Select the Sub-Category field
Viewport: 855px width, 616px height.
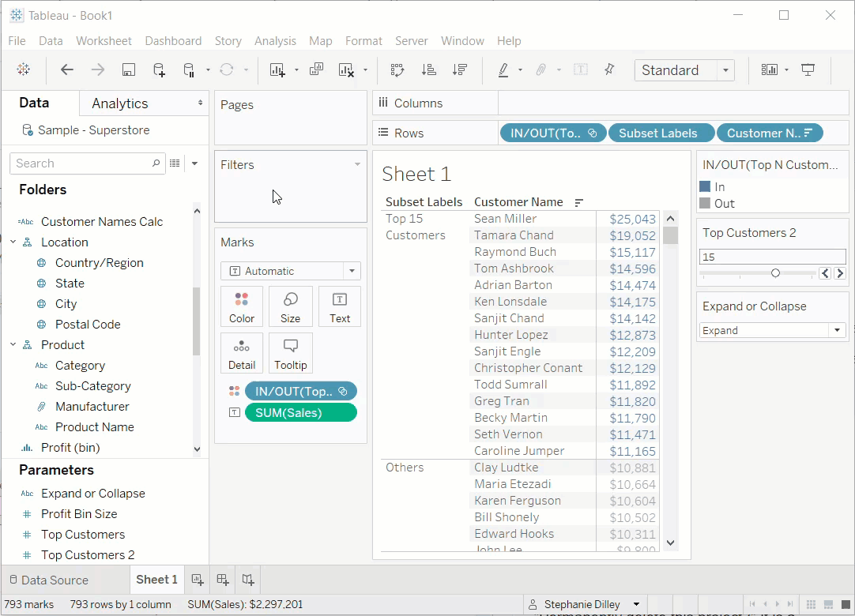click(93, 386)
